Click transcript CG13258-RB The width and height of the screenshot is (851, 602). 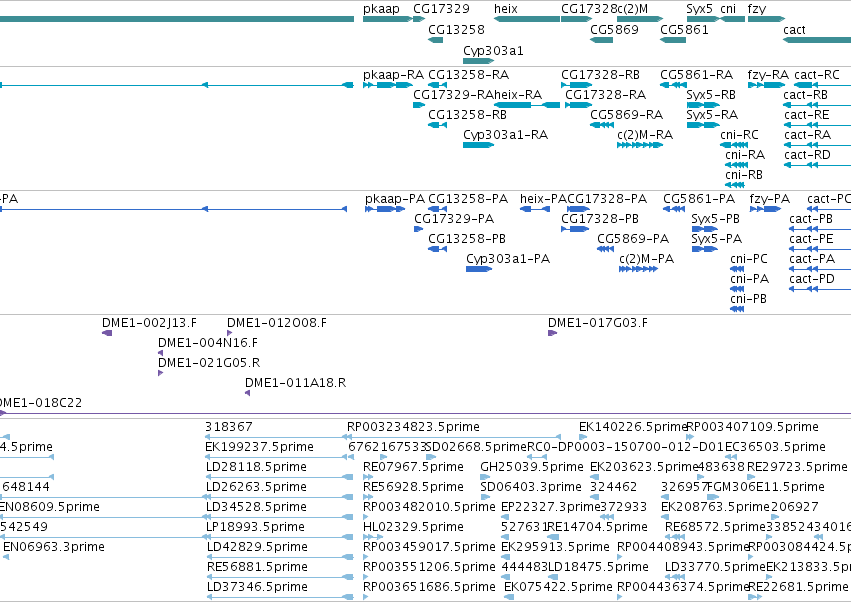pyautogui.click(x=437, y=125)
